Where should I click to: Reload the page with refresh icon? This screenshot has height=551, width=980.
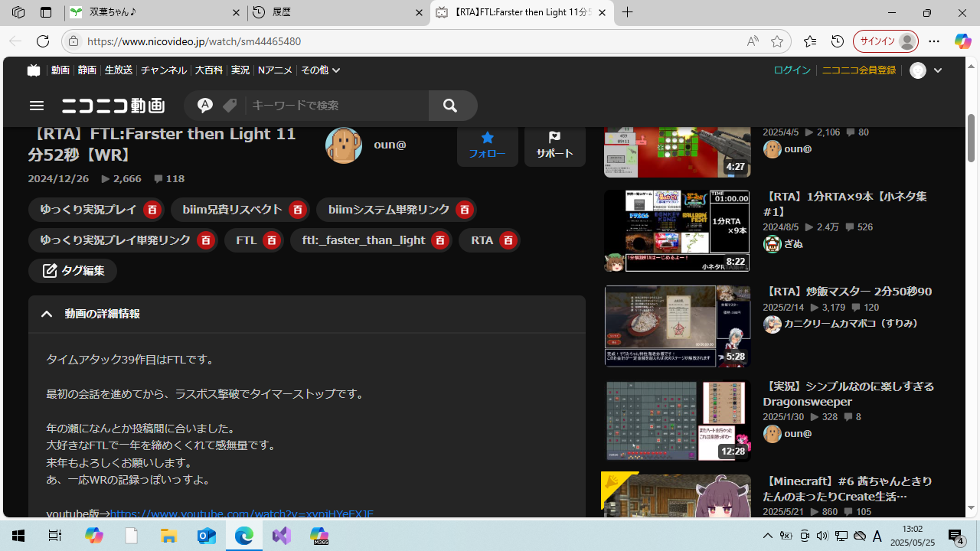(x=43, y=41)
